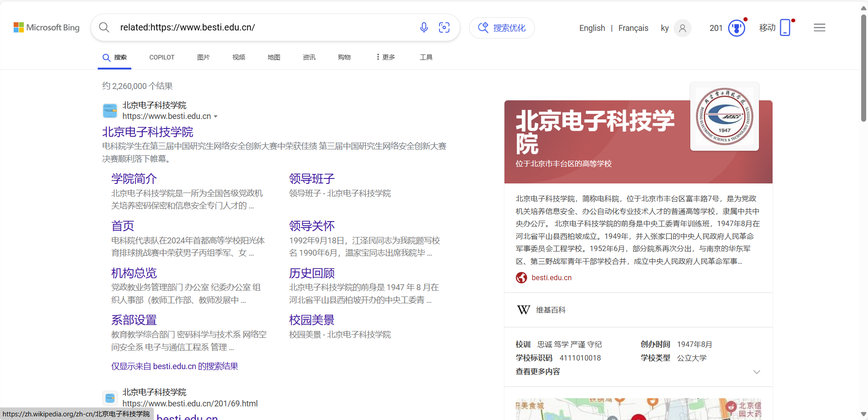868x420 pixels.
Task: Switch to the 购物 tab
Action: pyautogui.click(x=344, y=57)
